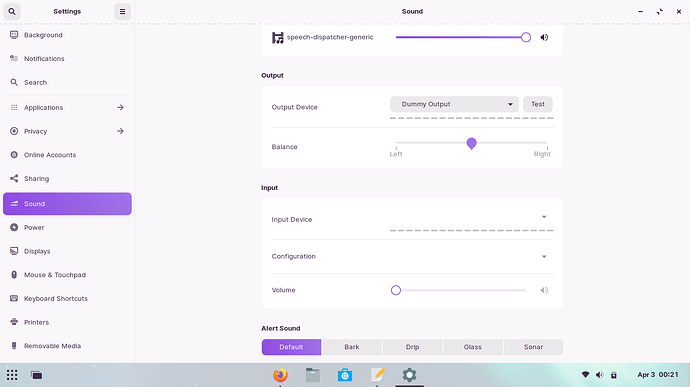This screenshot has height=387, width=690.
Task: Open the workspace overview button in taskbar
Action: tap(37, 375)
